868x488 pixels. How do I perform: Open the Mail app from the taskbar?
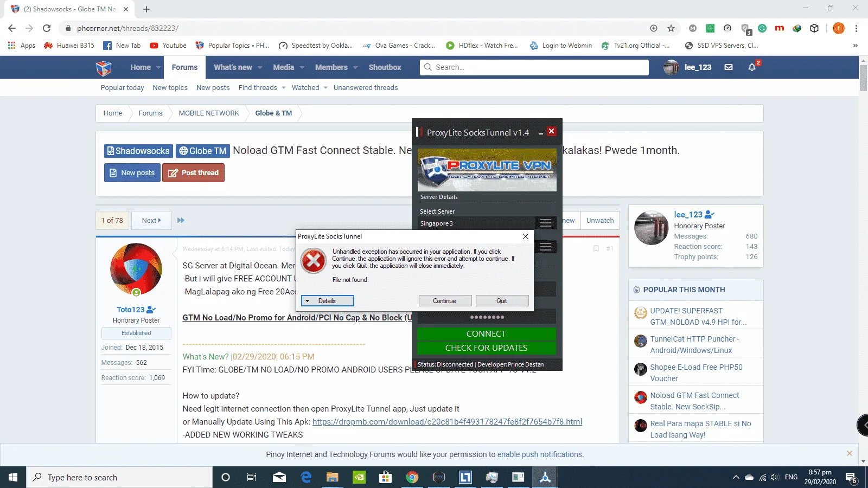tap(279, 477)
